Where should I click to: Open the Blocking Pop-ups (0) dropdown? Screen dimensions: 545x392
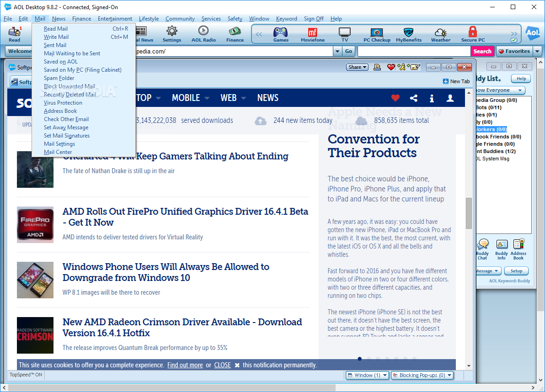[x=422, y=375]
